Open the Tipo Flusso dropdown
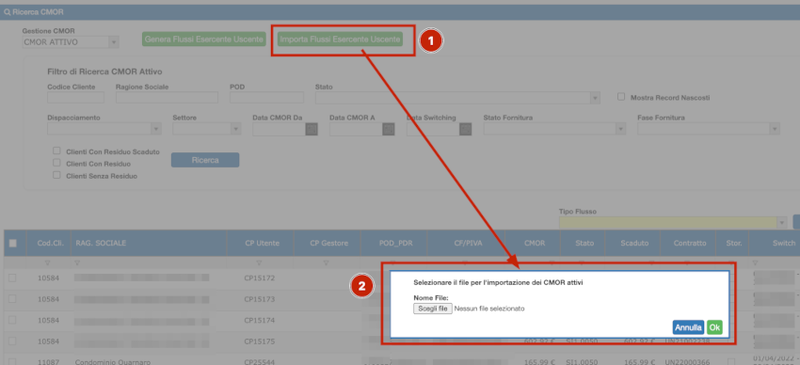 pyautogui.click(x=782, y=223)
